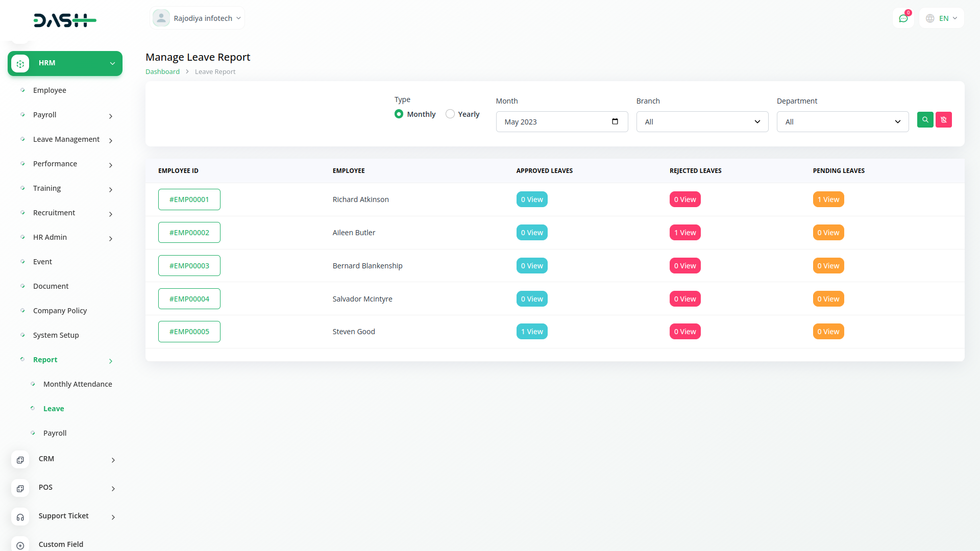
Task: Click the Dashboard breadcrumb link
Action: [162, 72]
